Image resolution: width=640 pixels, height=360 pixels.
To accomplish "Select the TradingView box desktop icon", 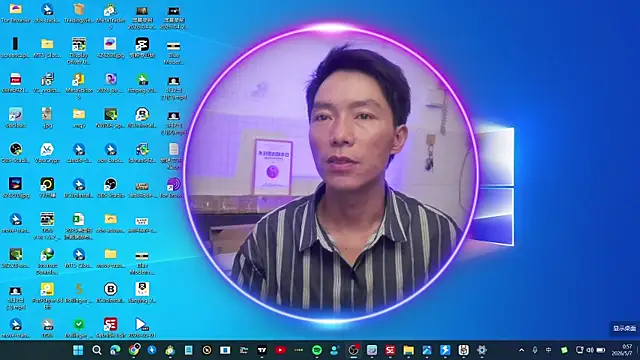I will [x=79, y=13].
